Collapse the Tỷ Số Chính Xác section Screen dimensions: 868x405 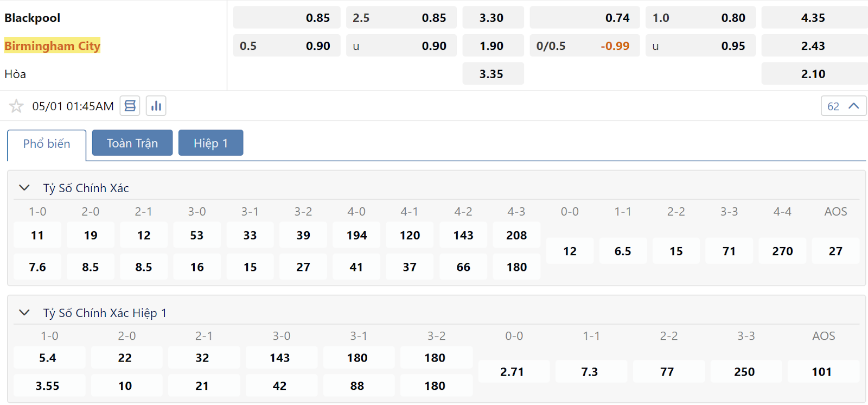tap(24, 188)
